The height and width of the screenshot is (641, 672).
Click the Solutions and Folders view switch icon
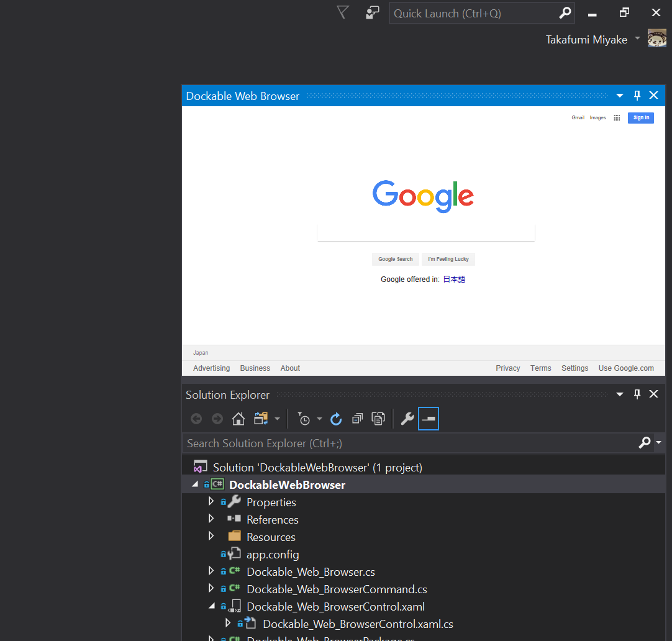[261, 419]
